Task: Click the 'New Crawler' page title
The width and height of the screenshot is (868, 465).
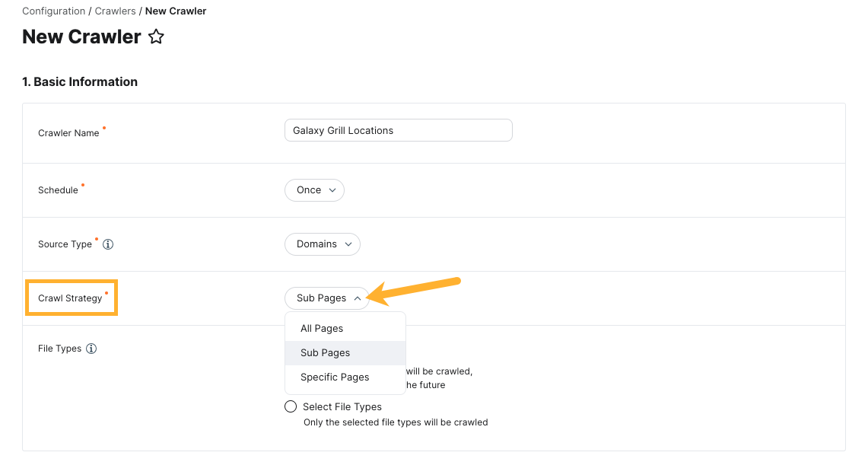Action: point(81,37)
